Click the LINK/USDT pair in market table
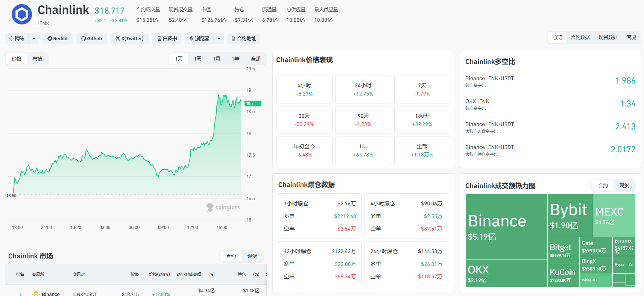 [x=85, y=294]
